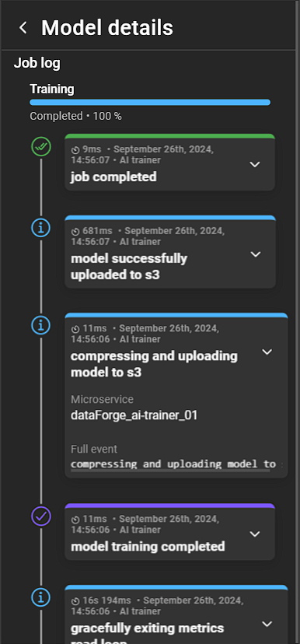Expand the model training completed event
The height and width of the screenshot is (644, 300).
click(x=255, y=534)
